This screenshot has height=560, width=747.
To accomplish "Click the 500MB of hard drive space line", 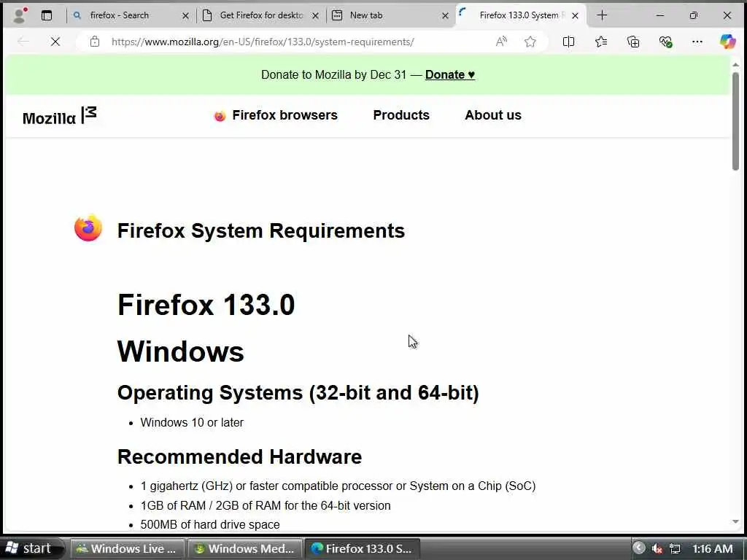I will pyautogui.click(x=210, y=524).
